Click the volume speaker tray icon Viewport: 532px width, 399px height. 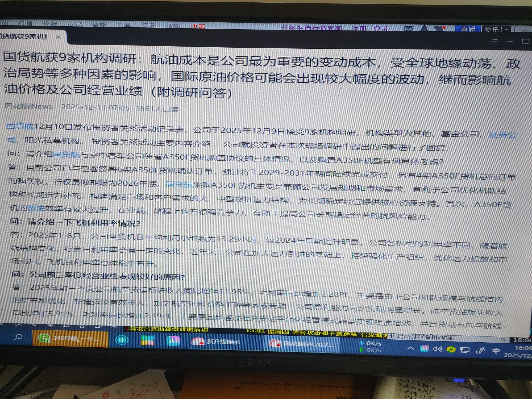tap(437, 349)
